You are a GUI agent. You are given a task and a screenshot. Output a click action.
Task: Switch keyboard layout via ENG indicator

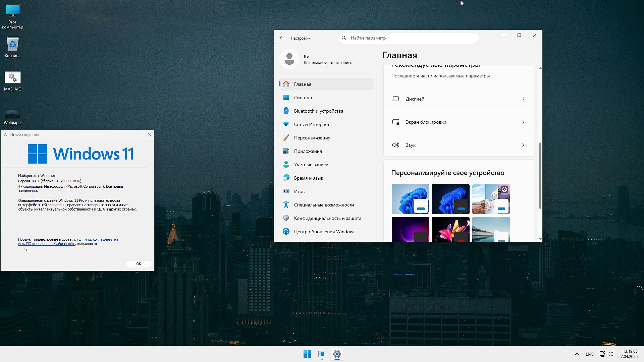pos(589,354)
